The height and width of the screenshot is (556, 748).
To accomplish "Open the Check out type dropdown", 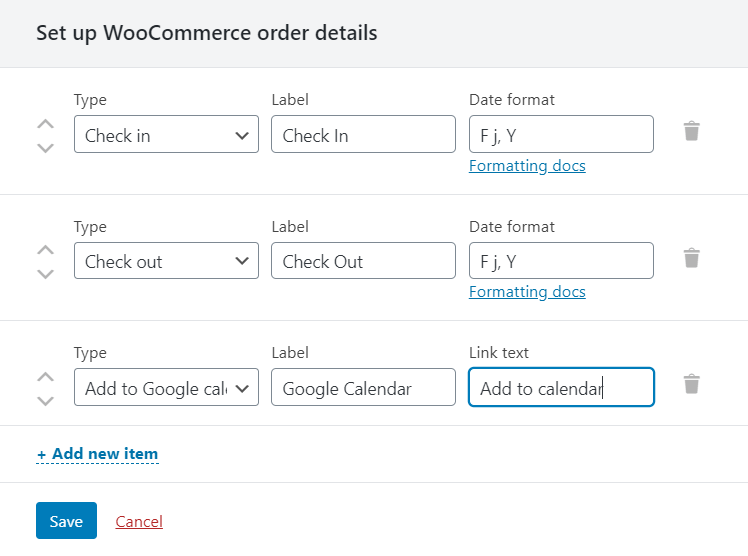I will pyautogui.click(x=166, y=260).
